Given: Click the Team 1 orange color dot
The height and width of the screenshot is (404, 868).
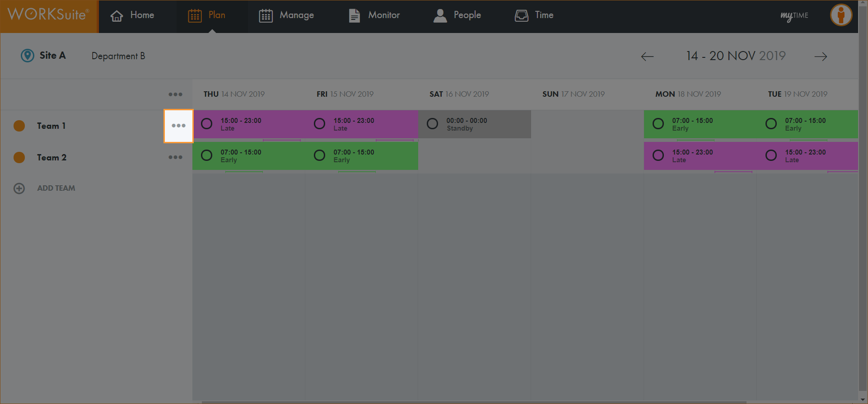Looking at the screenshot, I should click(19, 126).
